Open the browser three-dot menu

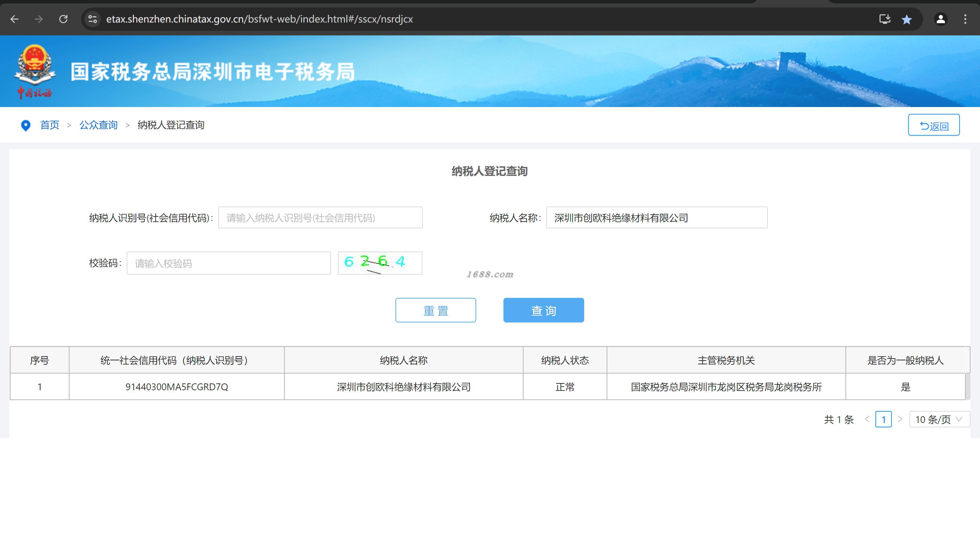[x=965, y=19]
